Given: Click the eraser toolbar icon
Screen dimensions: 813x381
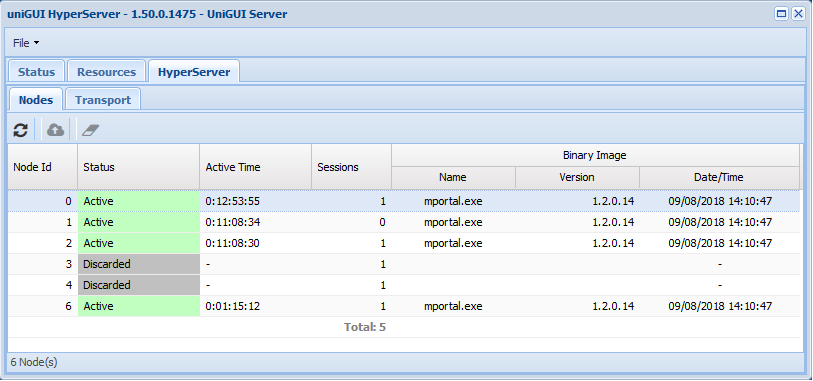Looking at the screenshot, I should (90, 130).
